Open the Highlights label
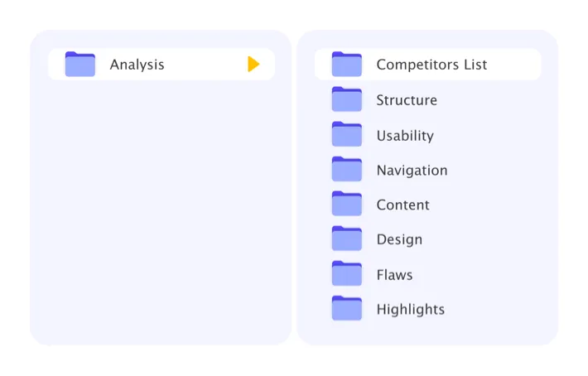 click(411, 310)
